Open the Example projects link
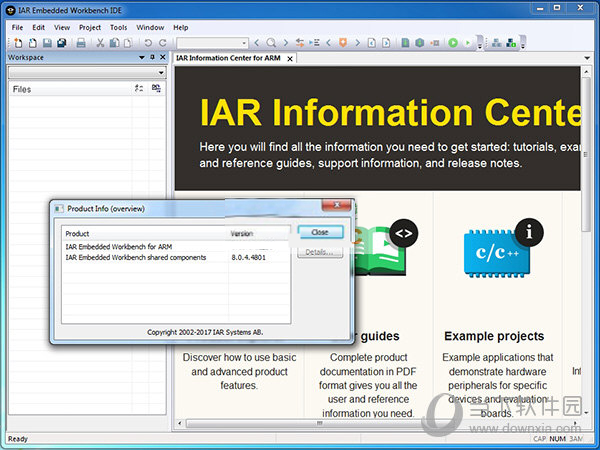600x450 pixels. click(x=494, y=336)
